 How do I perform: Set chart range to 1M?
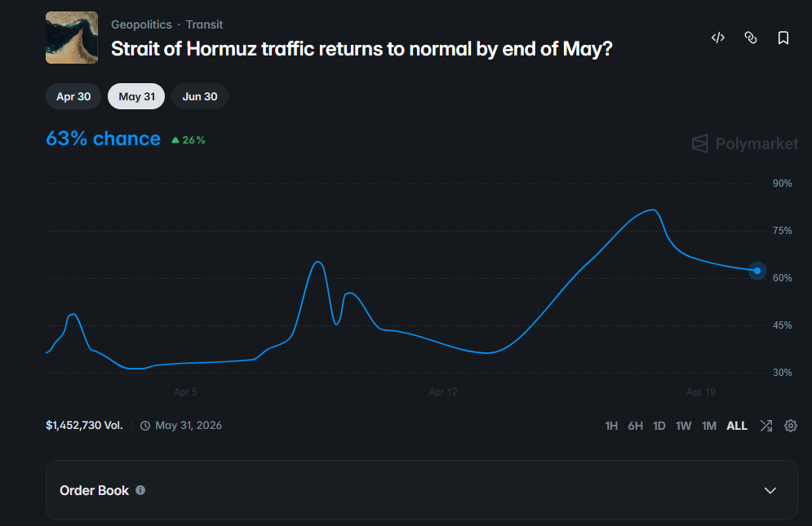click(x=709, y=426)
